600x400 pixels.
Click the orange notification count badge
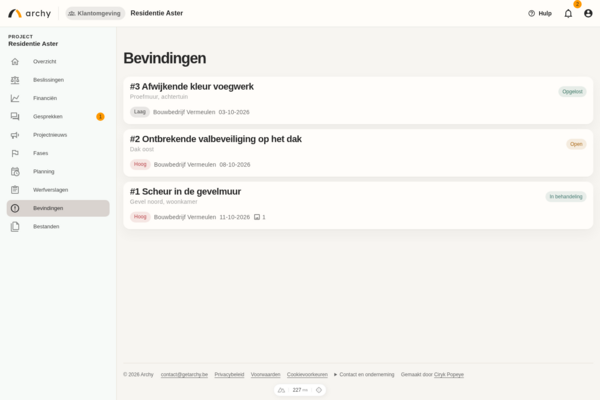(x=577, y=4)
